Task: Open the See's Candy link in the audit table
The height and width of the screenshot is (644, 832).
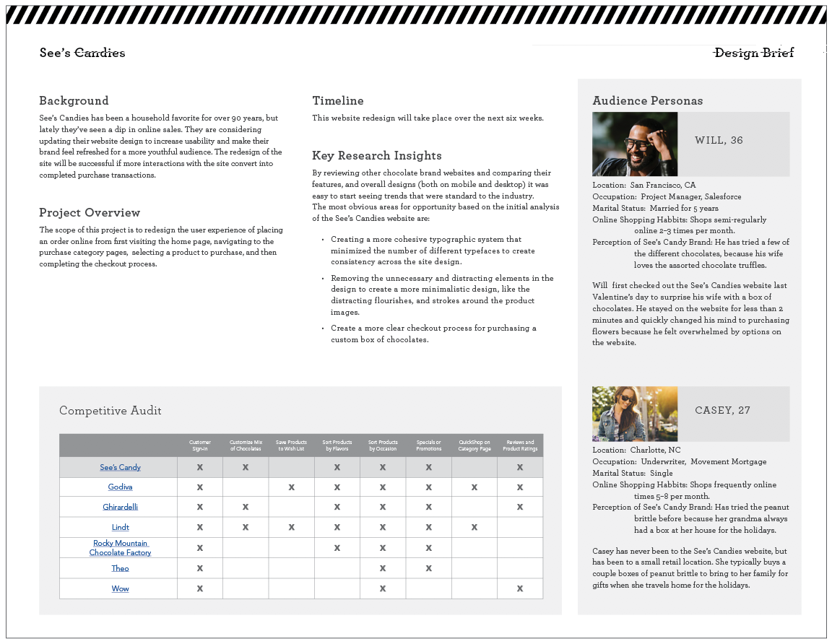Action: tap(120, 467)
